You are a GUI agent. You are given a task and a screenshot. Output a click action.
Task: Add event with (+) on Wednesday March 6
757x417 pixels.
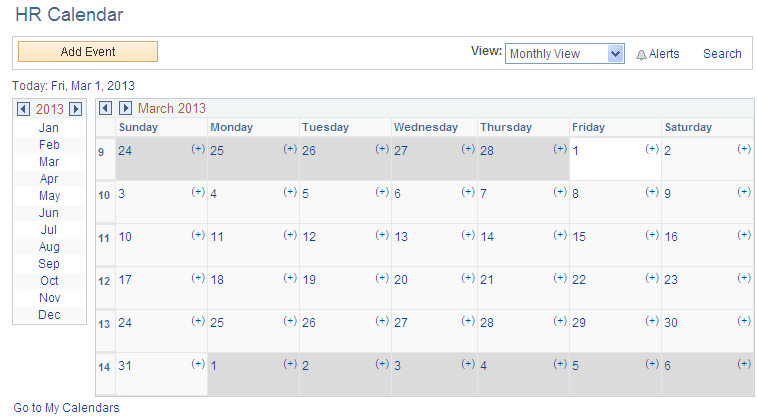468,192
